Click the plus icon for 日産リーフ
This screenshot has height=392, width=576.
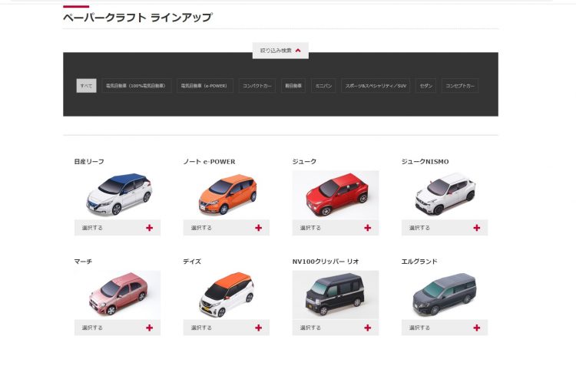[150, 228]
